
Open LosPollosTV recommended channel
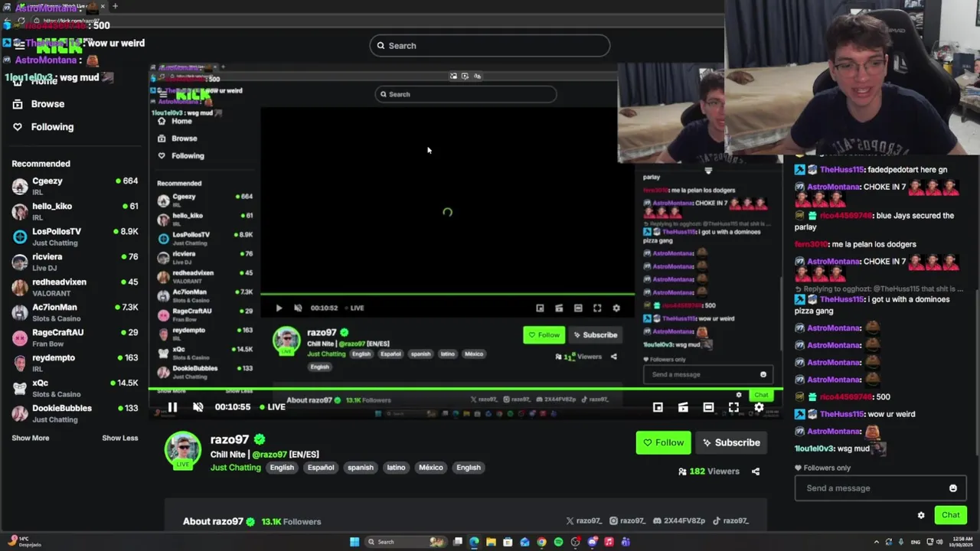point(75,236)
